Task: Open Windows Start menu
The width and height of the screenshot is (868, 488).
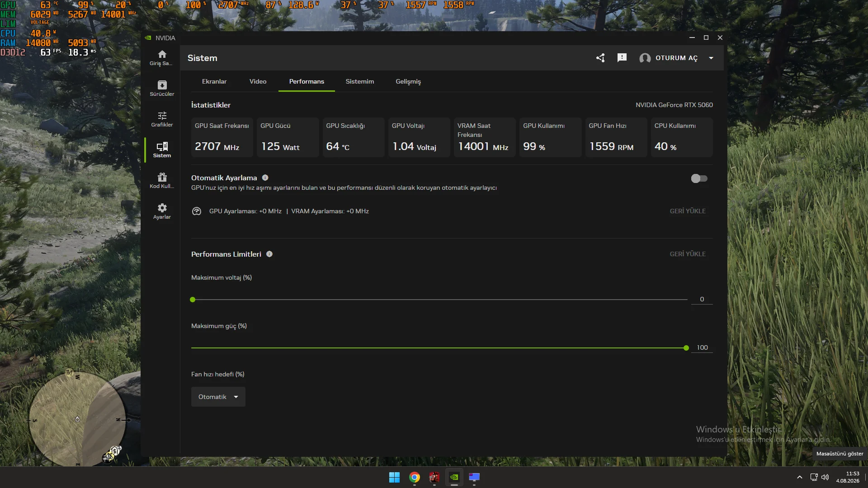Action: [394, 477]
